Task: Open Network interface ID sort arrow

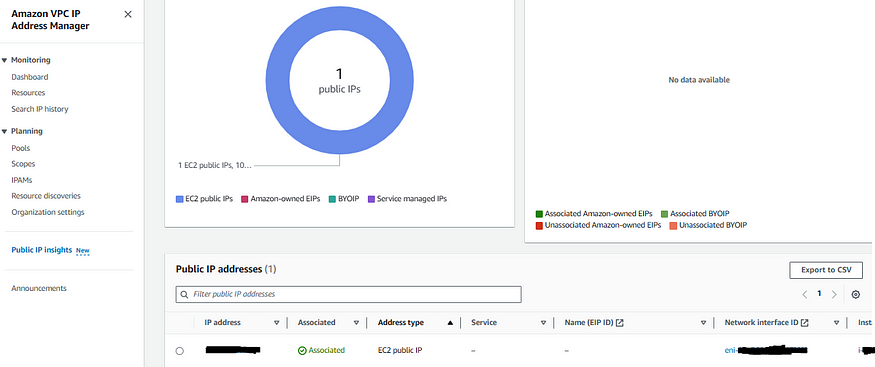Action: [x=836, y=323]
